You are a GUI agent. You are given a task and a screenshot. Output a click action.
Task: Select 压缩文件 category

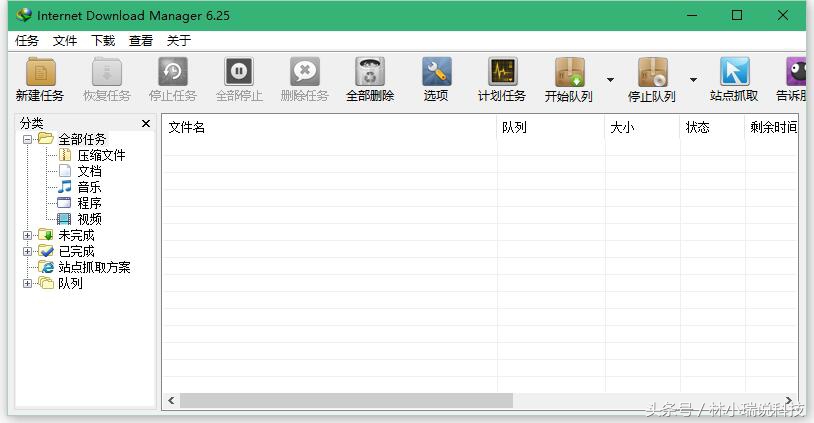click(101, 155)
